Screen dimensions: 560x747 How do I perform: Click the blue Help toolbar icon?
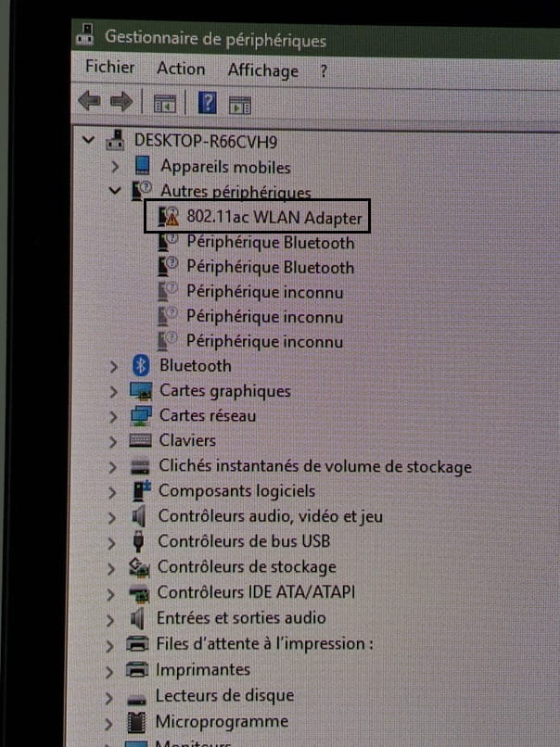[x=207, y=103]
